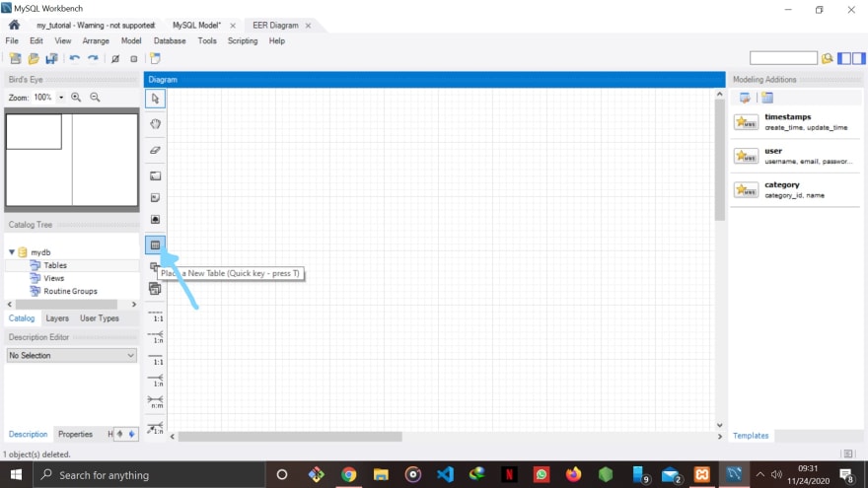Toggle the grid toolbar icon

(115, 58)
